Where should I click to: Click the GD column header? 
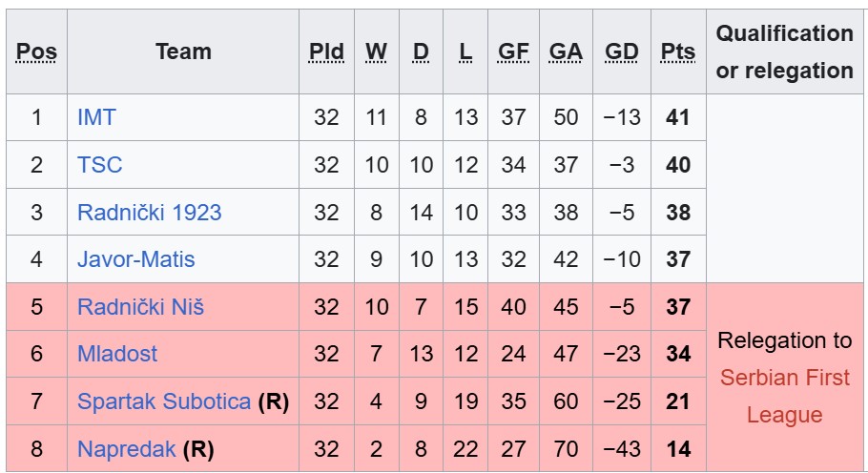[x=622, y=52]
